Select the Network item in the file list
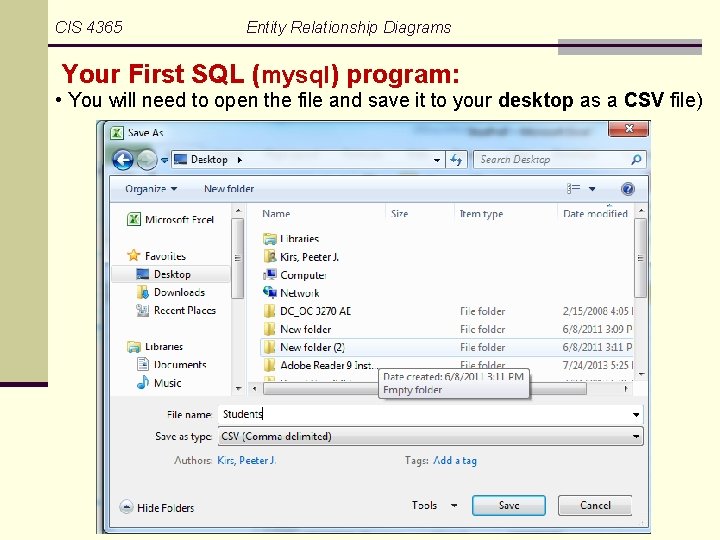This screenshot has height=540, width=720. point(291,293)
